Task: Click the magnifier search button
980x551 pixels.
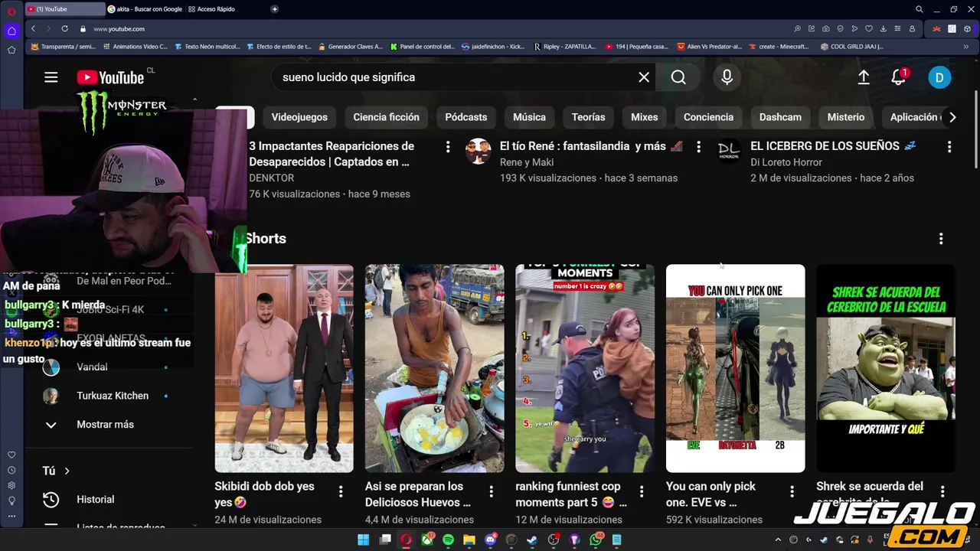Action: [x=678, y=77]
